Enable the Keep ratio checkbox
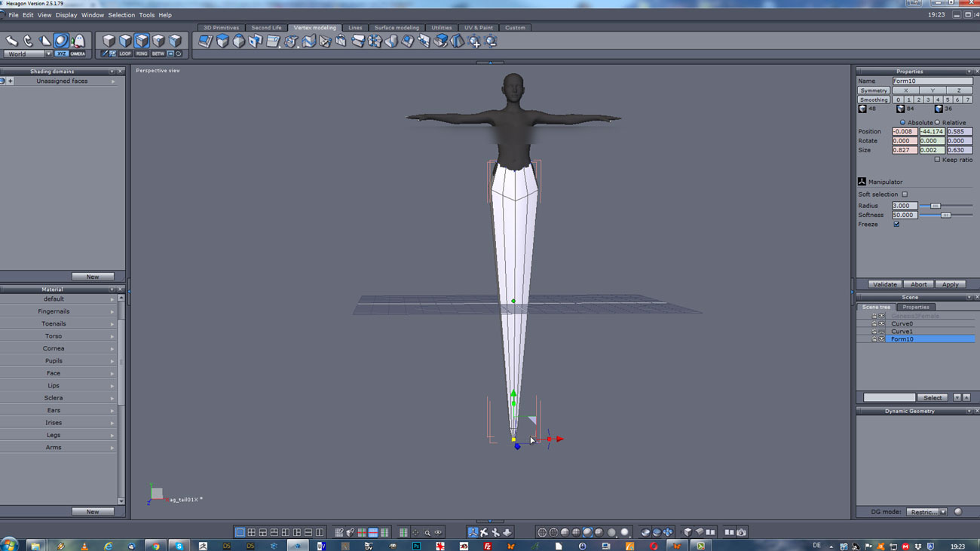The height and width of the screenshot is (551, 980). coord(937,160)
